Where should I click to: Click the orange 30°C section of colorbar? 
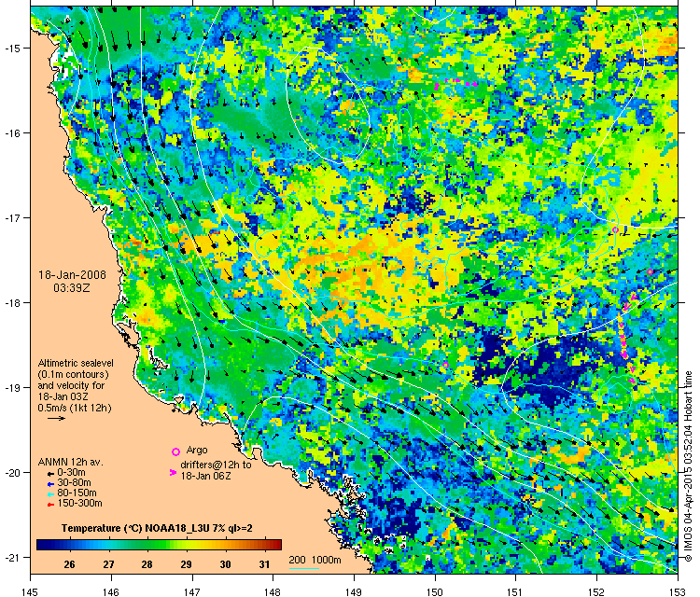[226, 545]
